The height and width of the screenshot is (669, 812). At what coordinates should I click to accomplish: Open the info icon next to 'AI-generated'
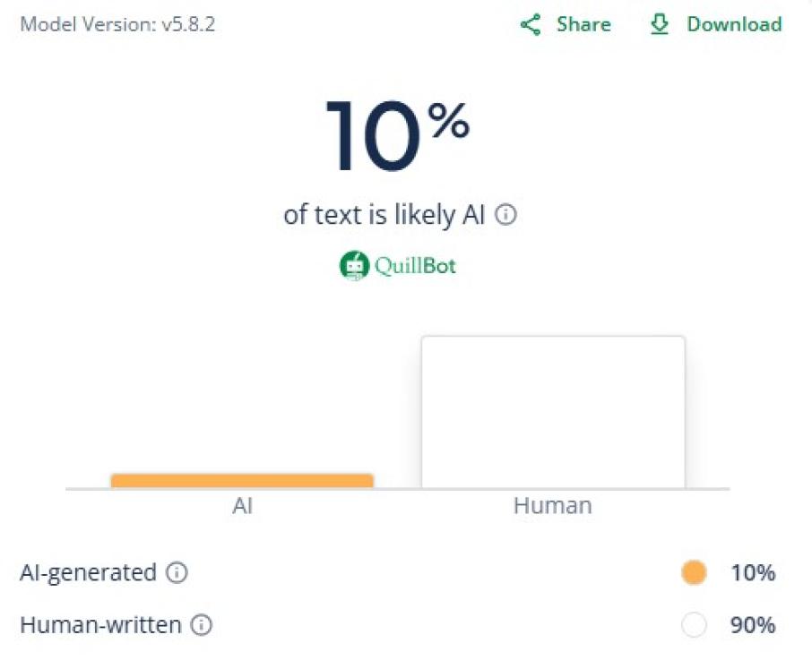click(177, 574)
